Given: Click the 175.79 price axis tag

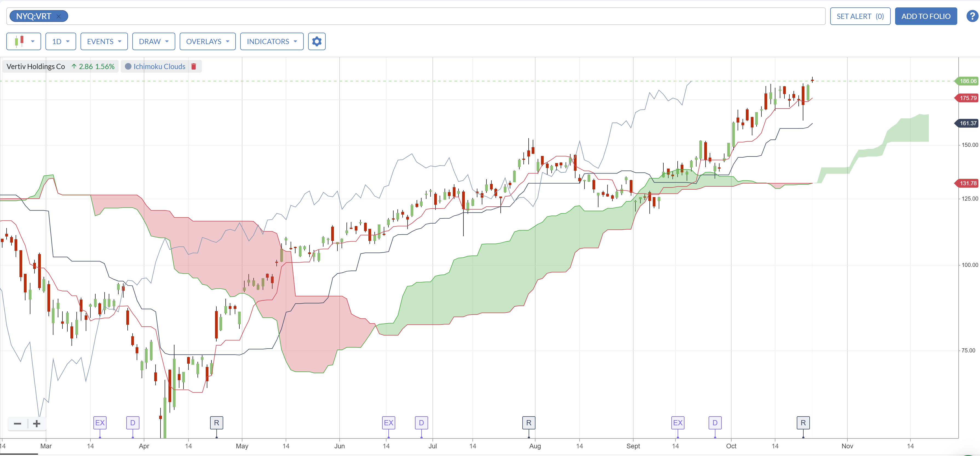Looking at the screenshot, I should (967, 98).
